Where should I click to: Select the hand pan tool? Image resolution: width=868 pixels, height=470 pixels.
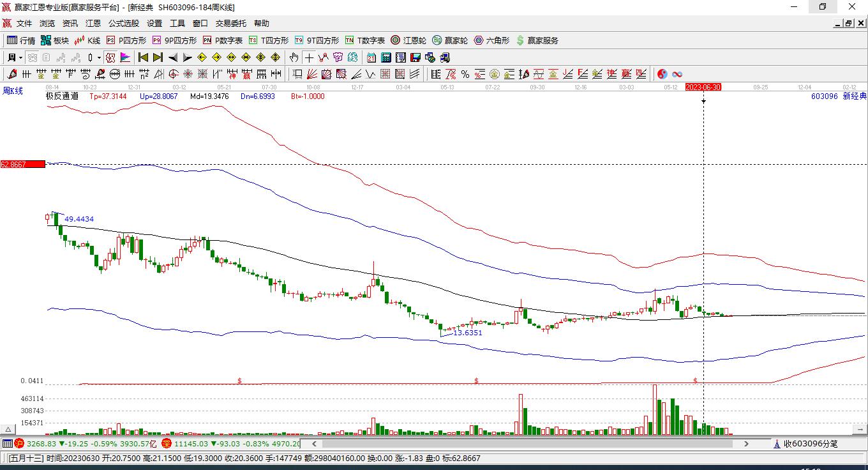click(x=294, y=57)
